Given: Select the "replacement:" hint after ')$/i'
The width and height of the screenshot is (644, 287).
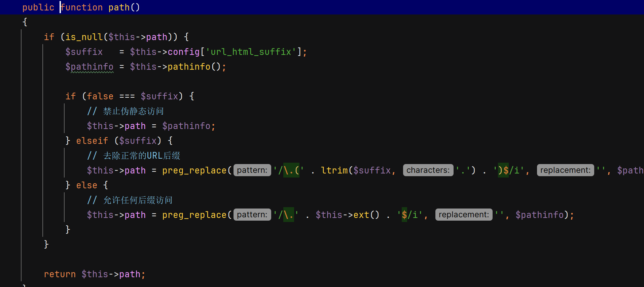Looking at the screenshot, I should click(x=565, y=170).
